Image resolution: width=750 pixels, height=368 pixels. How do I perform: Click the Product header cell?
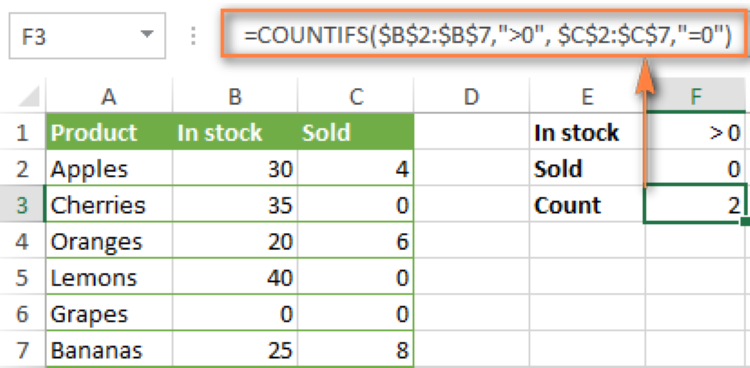click(109, 132)
